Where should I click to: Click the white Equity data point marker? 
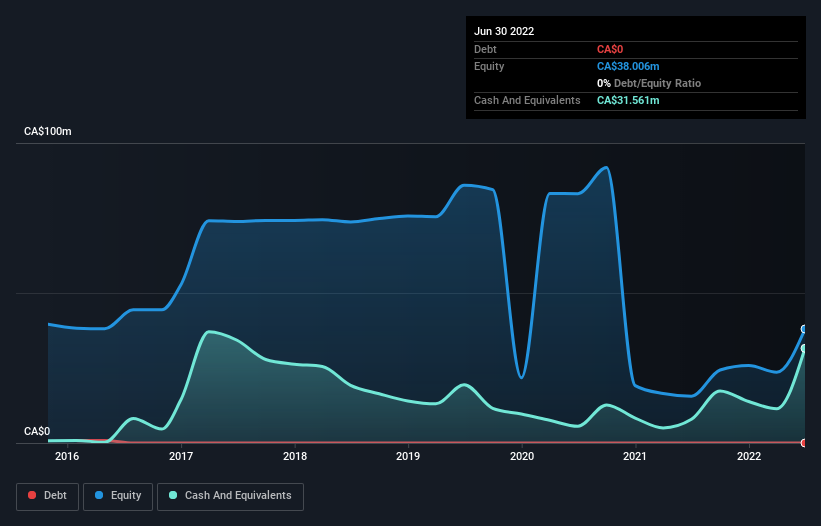click(x=804, y=329)
